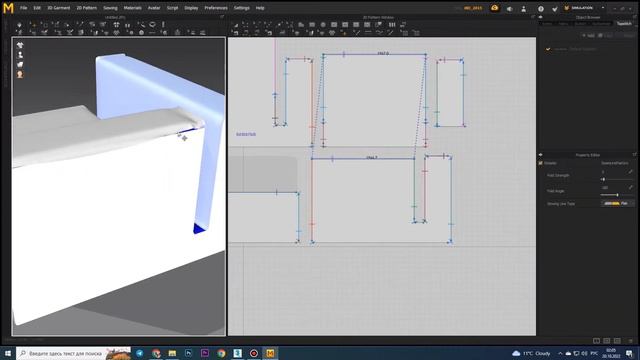
Task: Undock the 3D window with its corner icon
Action: tap(222, 17)
